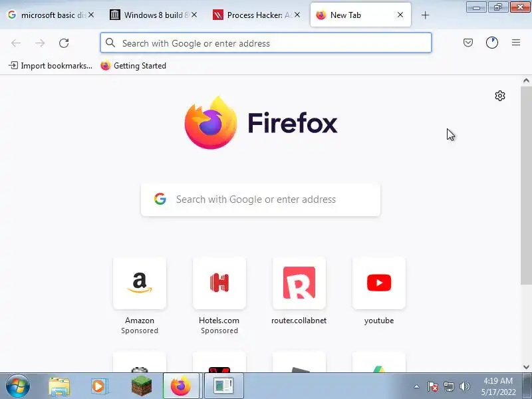Open the Getting Started bookmark
Screen dimensions: 532x399
(x=134, y=65)
